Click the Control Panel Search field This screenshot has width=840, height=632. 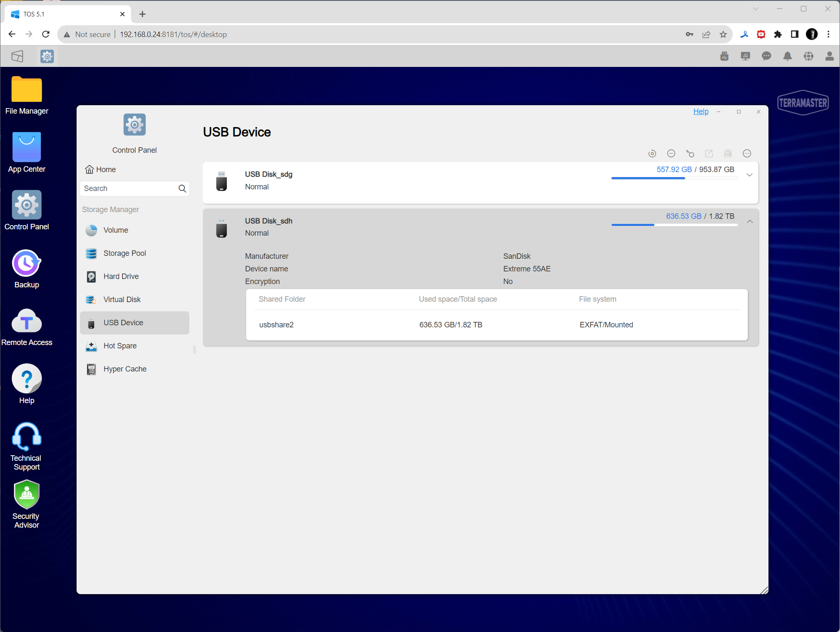tap(129, 189)
